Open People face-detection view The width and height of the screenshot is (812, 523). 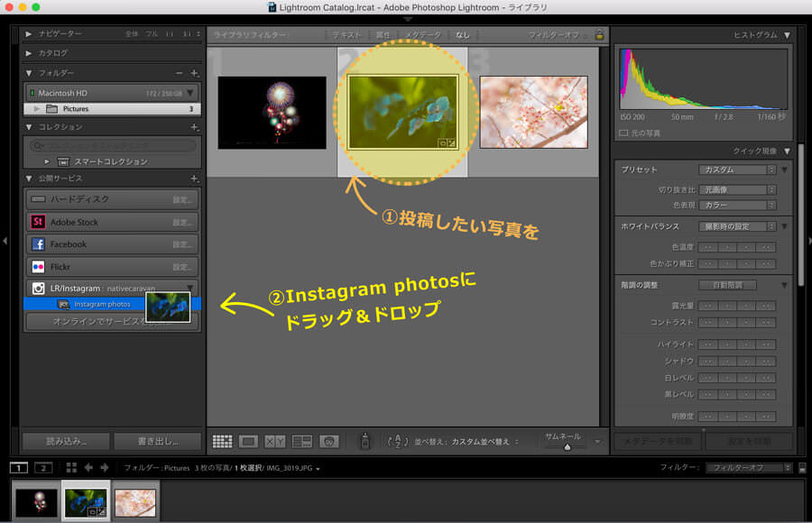coord(328,441)
